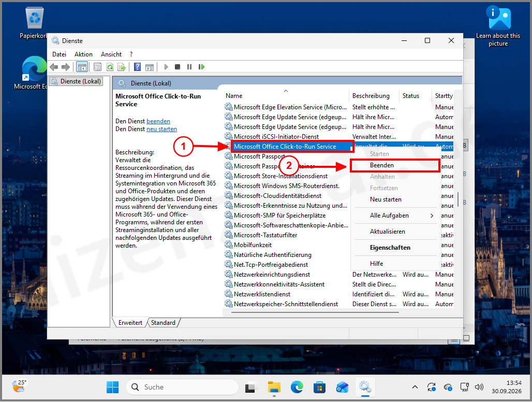Sort the list by the Name column header
The image size is (532, 402).
[286, 96]
